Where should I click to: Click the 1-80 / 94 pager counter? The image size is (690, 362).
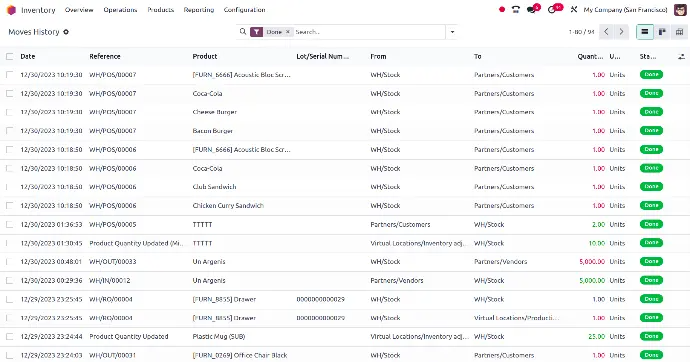[x=581, y=32]
